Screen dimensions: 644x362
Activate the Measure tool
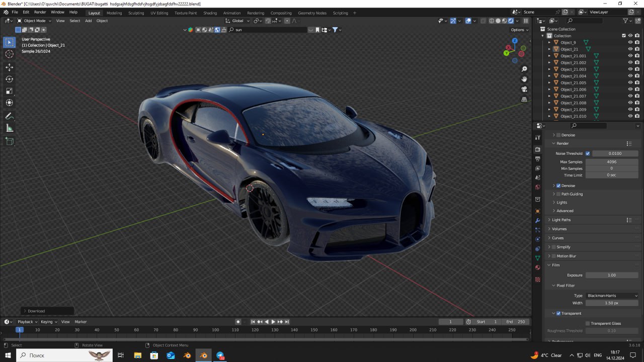[x=9, y=128]
